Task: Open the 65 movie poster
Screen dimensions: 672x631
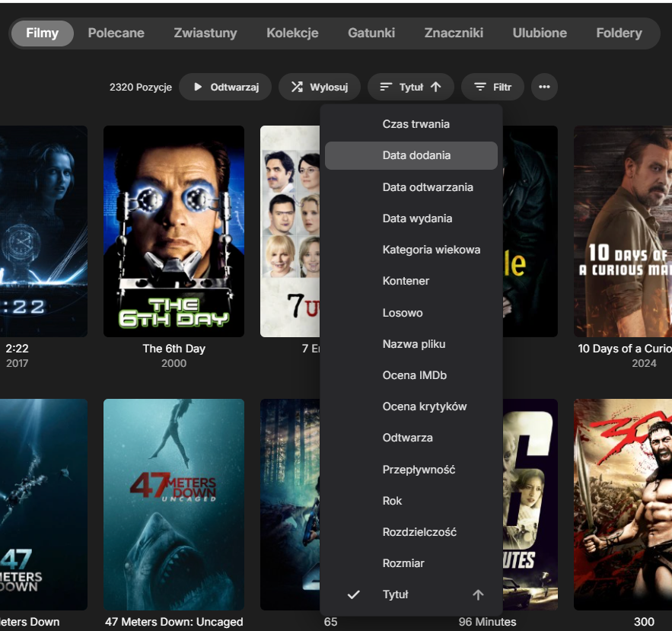Action: (x=290, y=505)
